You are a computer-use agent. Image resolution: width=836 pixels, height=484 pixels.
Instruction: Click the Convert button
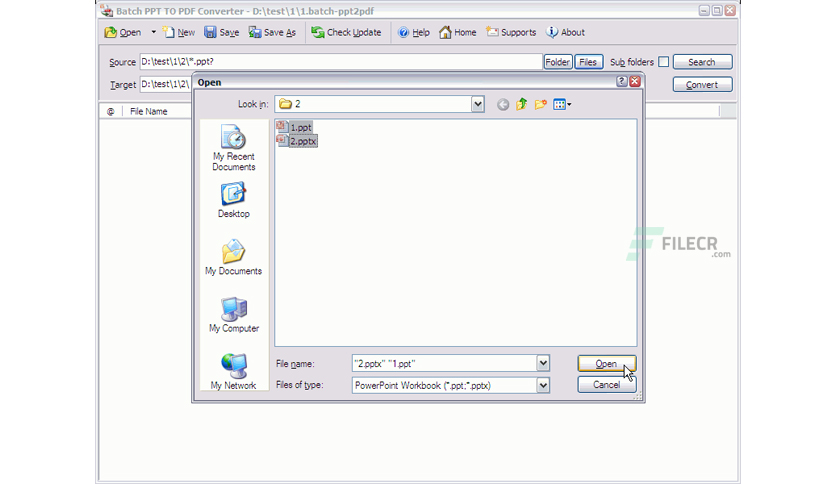(702, 84)
